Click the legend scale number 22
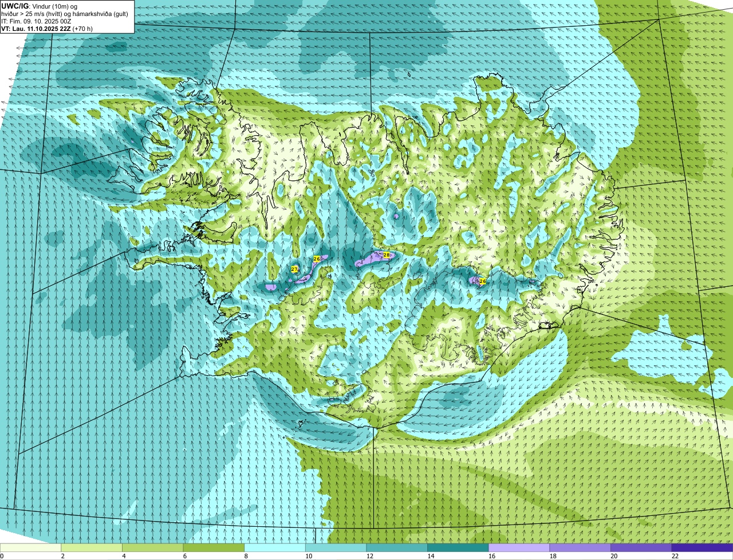 point(675,556)
